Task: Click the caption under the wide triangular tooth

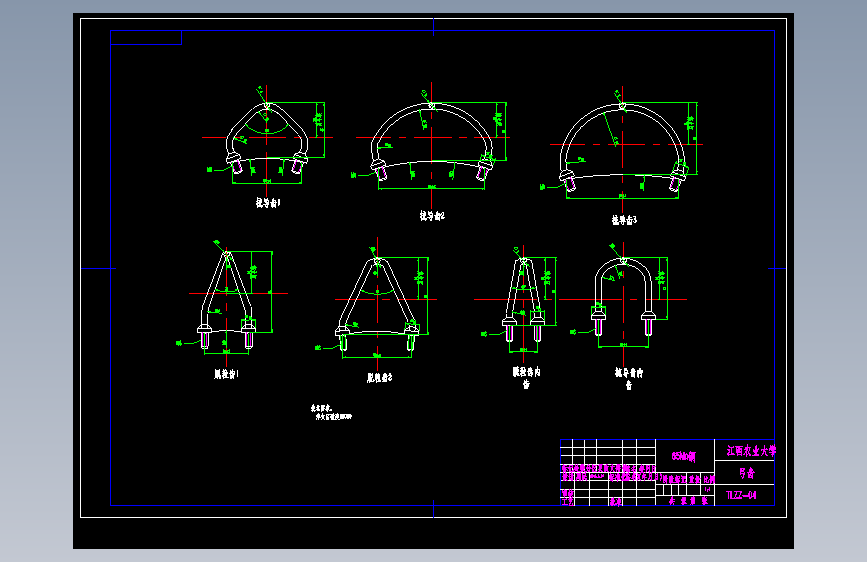Action: (379, 378)
